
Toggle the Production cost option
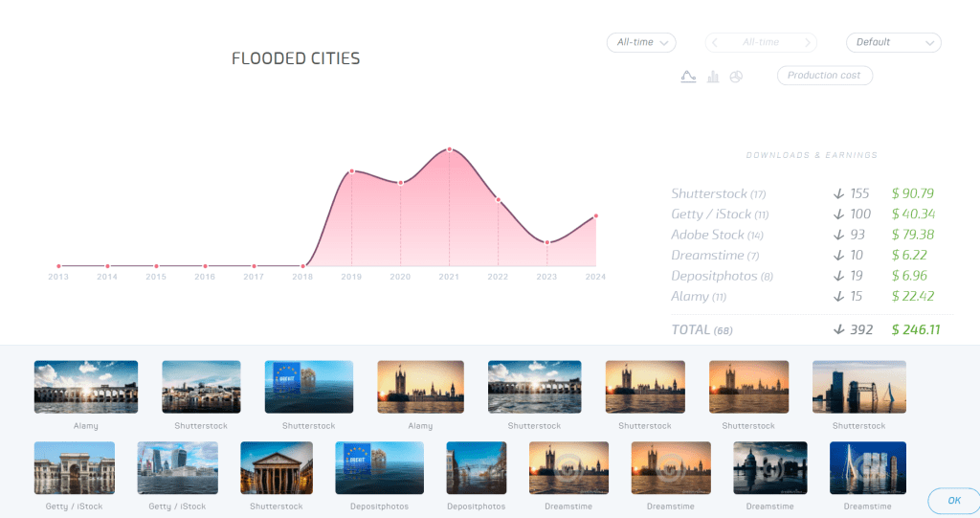pos(824,76)
